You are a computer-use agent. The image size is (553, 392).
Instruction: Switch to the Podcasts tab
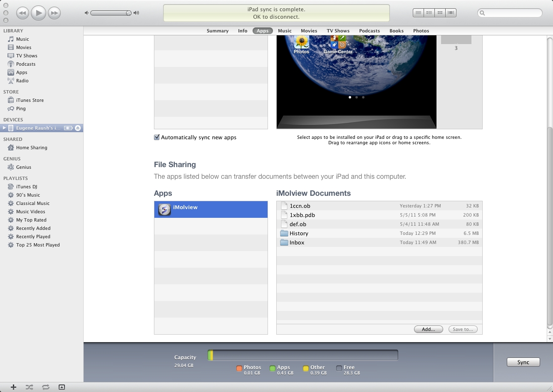pyautogui.click(x=369, y=31)
